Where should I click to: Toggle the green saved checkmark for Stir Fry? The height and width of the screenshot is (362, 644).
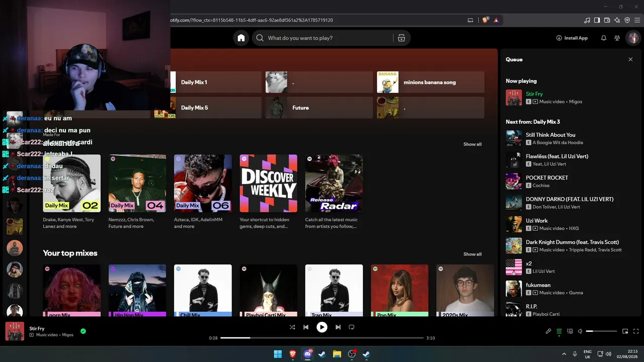83,331
